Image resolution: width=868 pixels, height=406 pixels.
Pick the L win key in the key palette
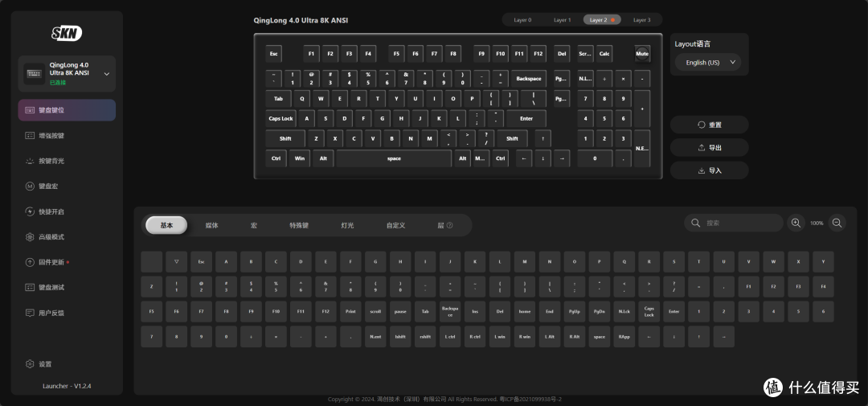pyautogui.click(x=500, y=336)
